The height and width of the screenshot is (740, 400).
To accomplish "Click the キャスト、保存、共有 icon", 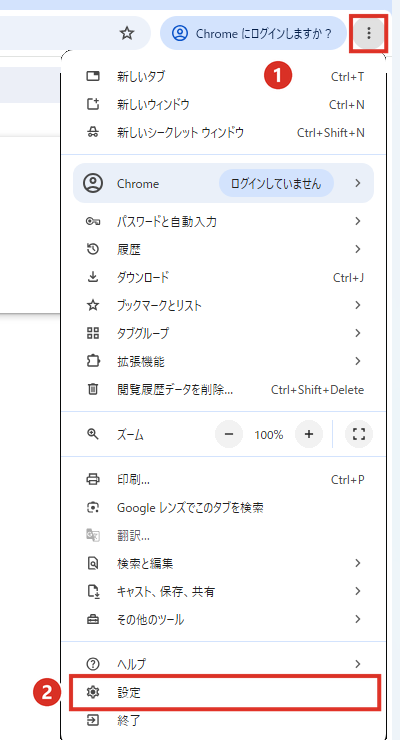I will (x=93, y=591).
